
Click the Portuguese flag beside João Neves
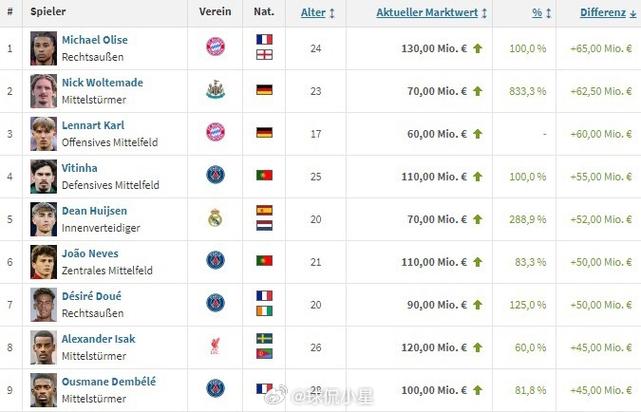tap(264, 261)
